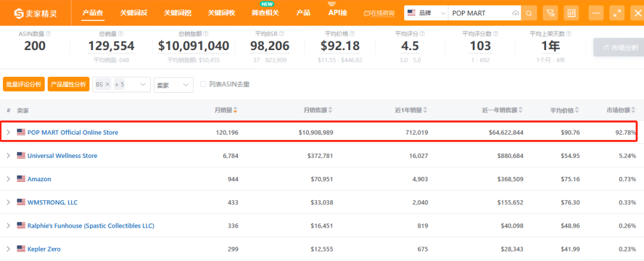644x261 pixels.
Task: Open the filter funnel icon
Action: coord(550,13)
